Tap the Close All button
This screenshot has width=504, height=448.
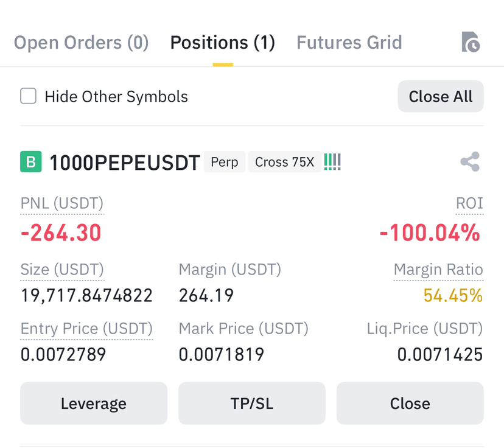[441, 96]
